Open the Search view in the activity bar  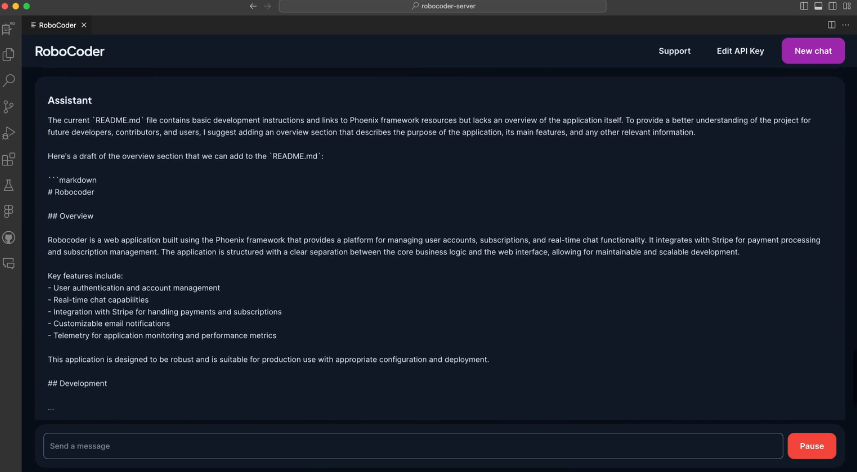pos(8,81)
